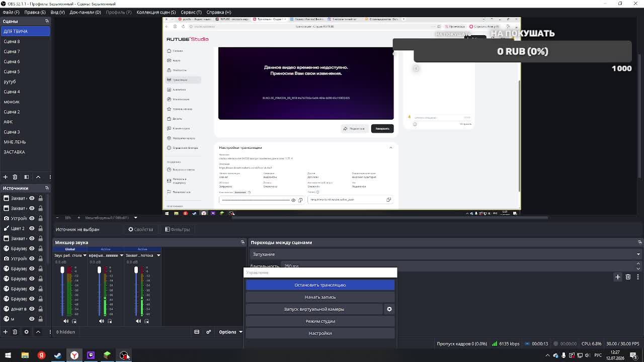The height and width of the screenshot is (362, 644).
Task: Zoom out preview with minus icon
Action: tap(57, 218)
